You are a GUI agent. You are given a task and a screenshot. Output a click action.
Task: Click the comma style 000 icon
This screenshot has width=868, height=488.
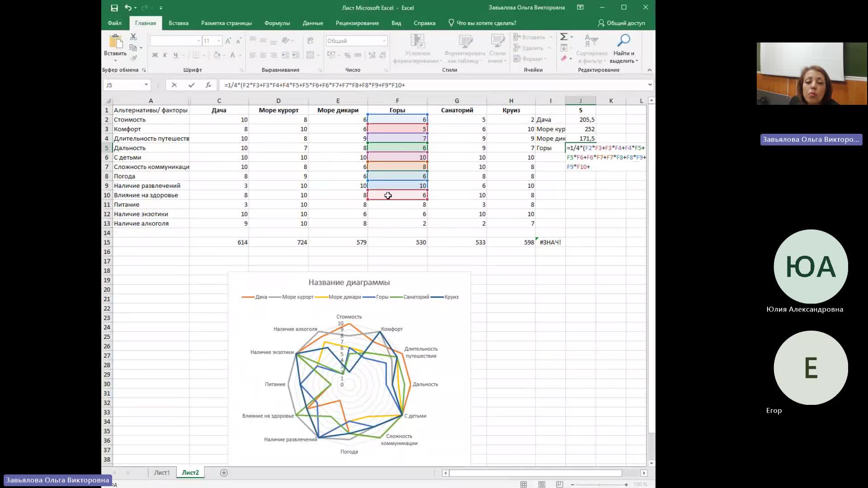[x=358, y=55]
